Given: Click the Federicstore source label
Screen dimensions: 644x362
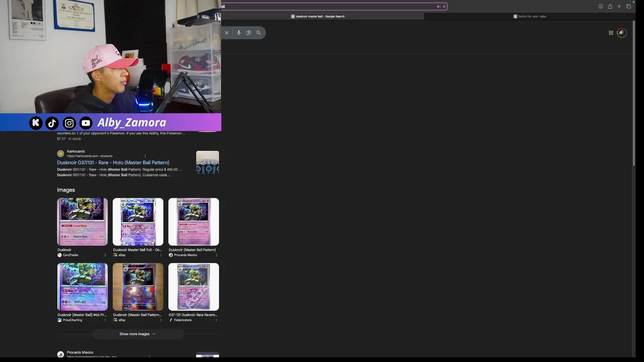Looking at the screenshot, I should (183, 320).
